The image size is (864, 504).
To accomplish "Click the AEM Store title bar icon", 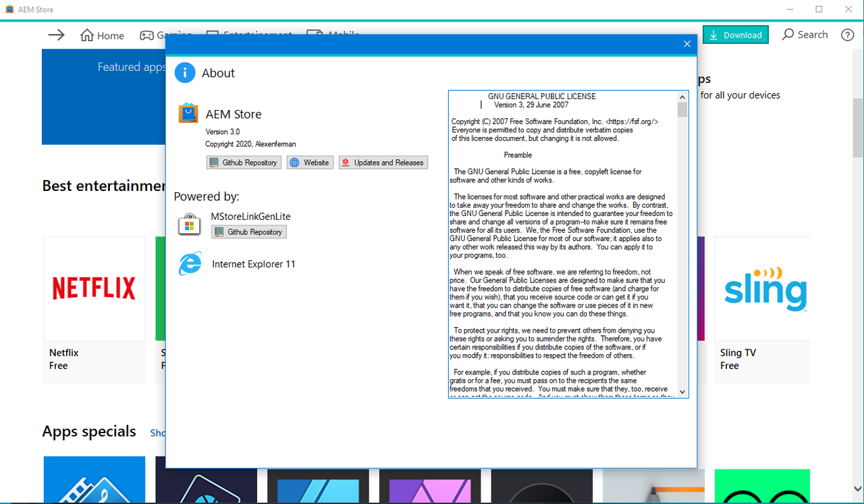I will tap(9, 9).
